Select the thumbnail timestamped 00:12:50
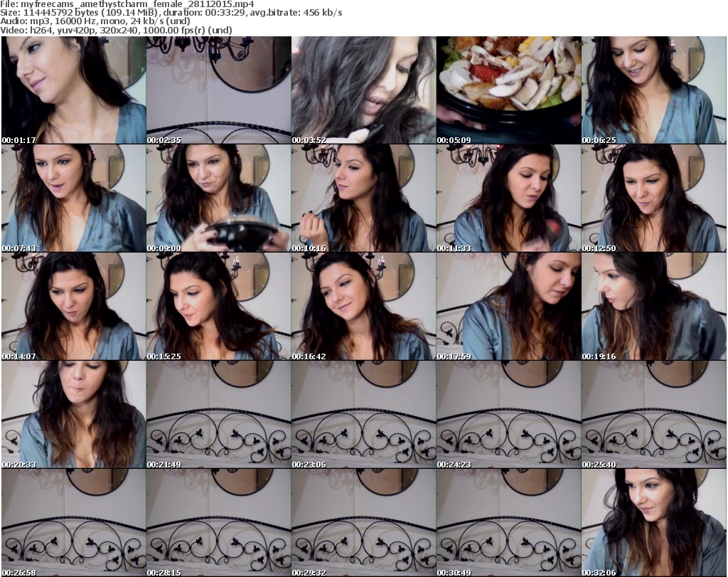 point(653,198)
